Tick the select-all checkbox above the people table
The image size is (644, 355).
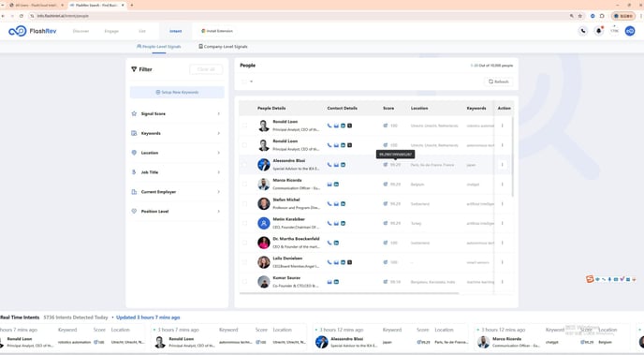[x=244, y=81]
